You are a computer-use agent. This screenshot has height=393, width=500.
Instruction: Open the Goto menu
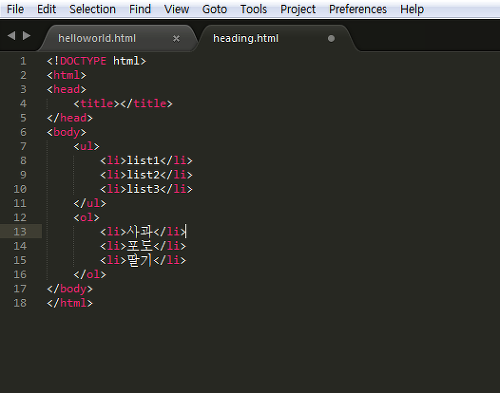(x=214, y=9)
